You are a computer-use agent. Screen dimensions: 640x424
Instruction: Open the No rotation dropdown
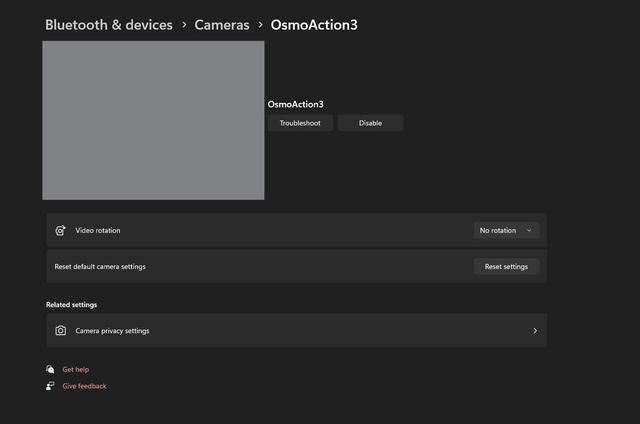point(506,230)
